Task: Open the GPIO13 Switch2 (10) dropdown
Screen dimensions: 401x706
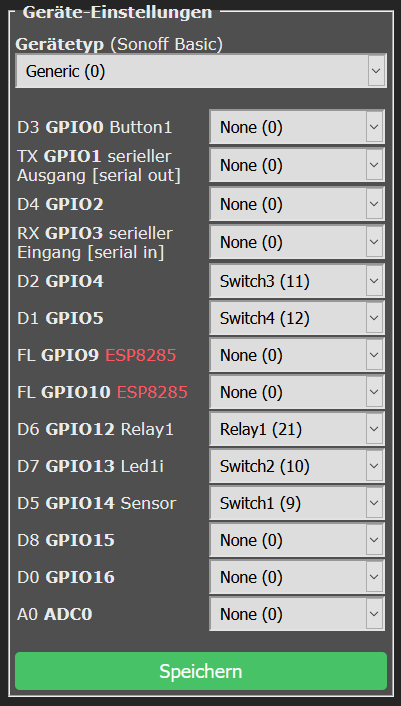Action: tap(297, 466)
